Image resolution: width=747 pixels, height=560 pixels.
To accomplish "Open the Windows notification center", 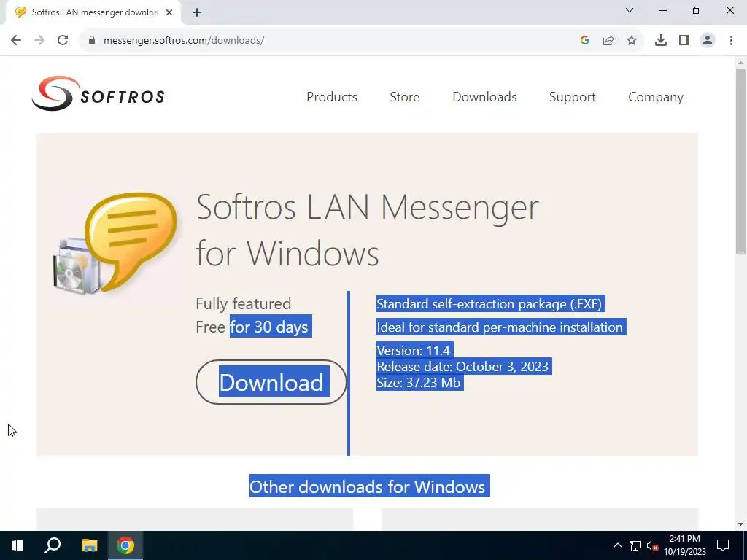I will pyautogui.click(x=723, y=545).
